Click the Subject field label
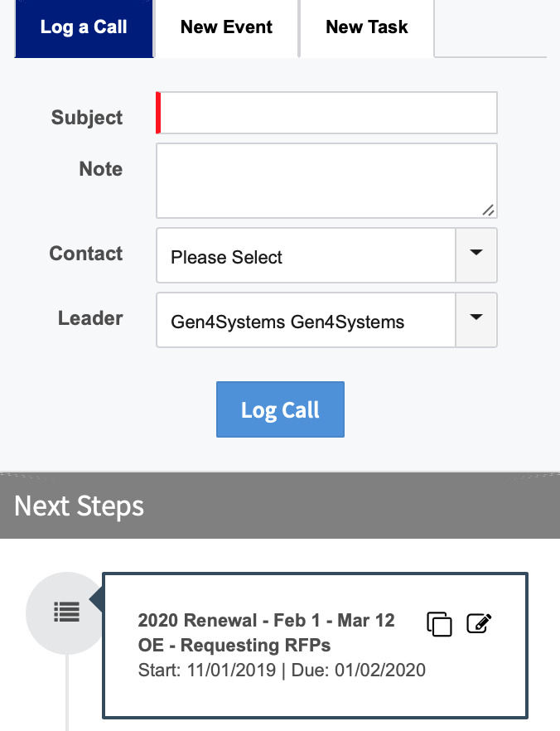 point(87,118)
